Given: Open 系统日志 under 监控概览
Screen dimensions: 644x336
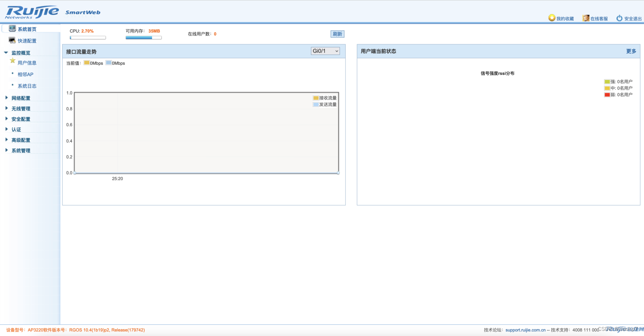Looking at the screenshot, I should [x=27, y=86].
